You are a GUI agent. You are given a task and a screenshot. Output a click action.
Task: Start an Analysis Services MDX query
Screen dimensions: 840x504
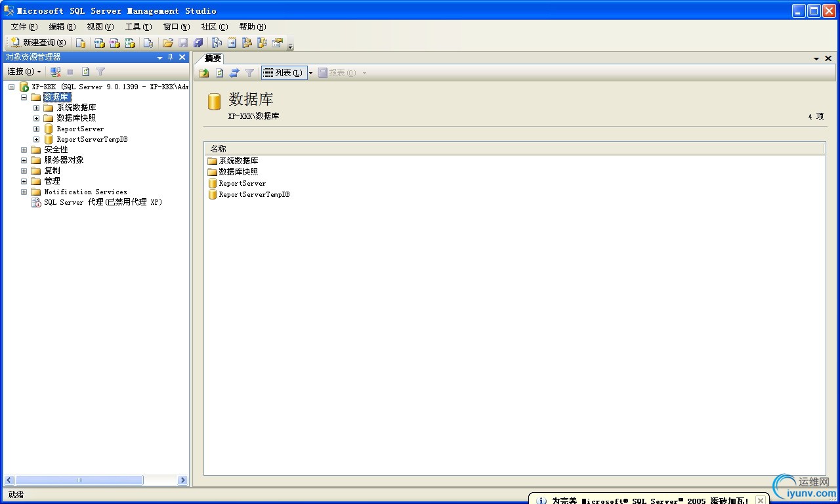[99, 43]
